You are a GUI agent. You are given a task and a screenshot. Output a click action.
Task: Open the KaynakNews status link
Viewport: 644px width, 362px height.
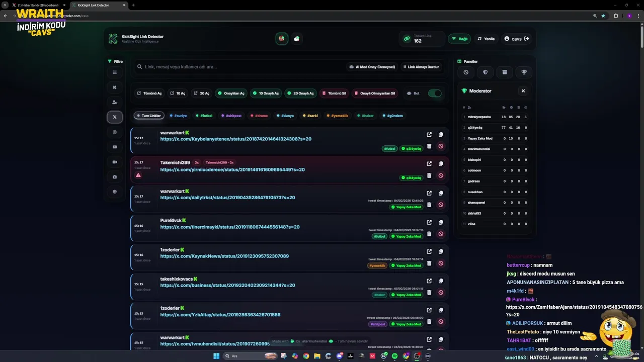click(x=224, y=256)
